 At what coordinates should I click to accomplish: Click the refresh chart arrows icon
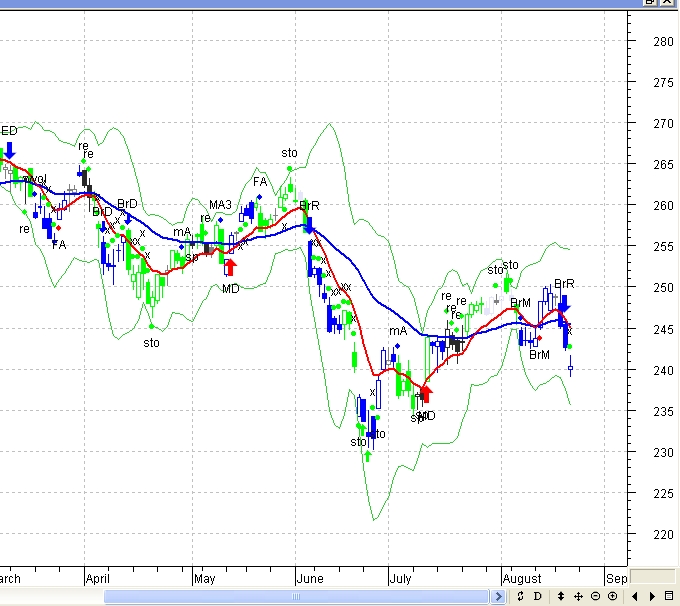(520, 596)
